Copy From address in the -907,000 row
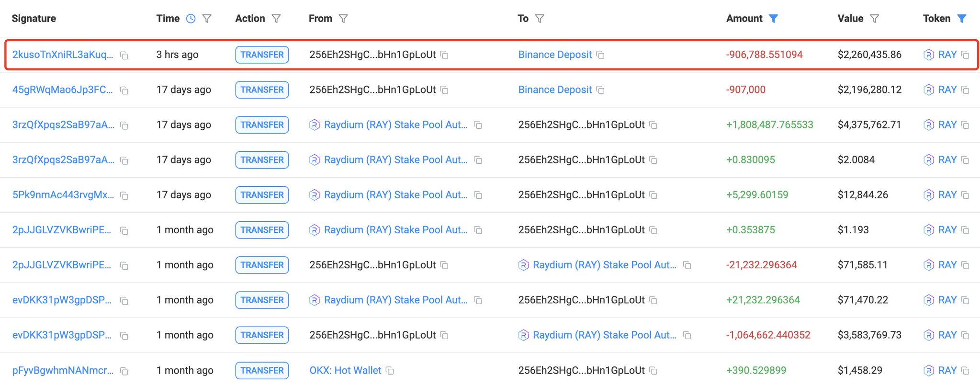 pyautogui.click(x=444, y=90)
